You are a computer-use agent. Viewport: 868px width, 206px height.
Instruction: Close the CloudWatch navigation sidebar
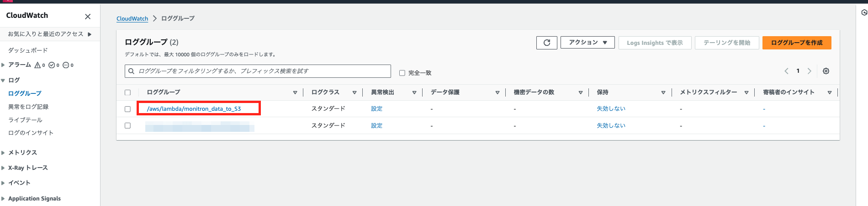click(x=88, y=16)
